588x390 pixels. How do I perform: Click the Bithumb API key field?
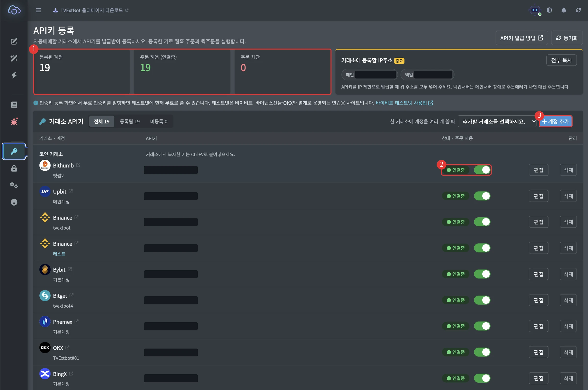coord(171,170)
